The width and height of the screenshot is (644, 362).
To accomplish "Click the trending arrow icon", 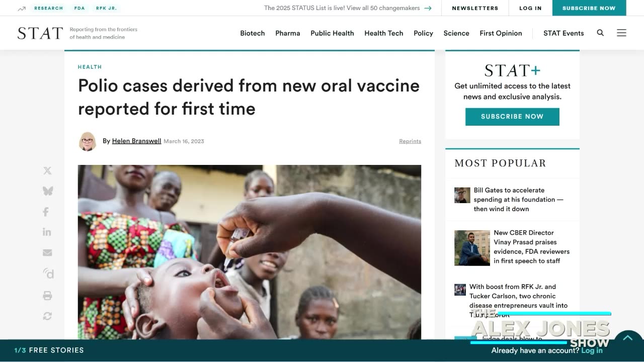I will (22, 9).
